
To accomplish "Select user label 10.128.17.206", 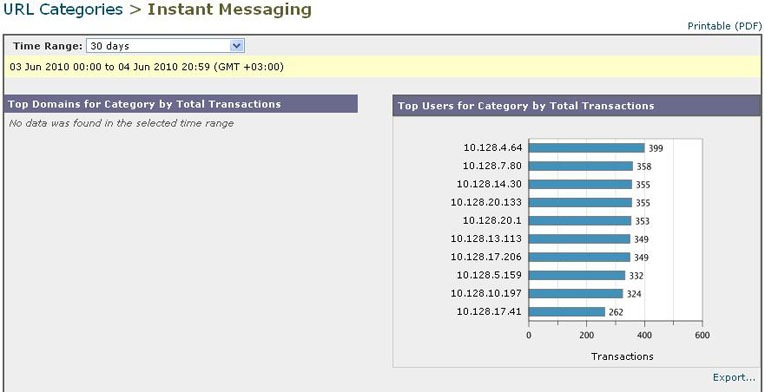I will tap(486, 257).
